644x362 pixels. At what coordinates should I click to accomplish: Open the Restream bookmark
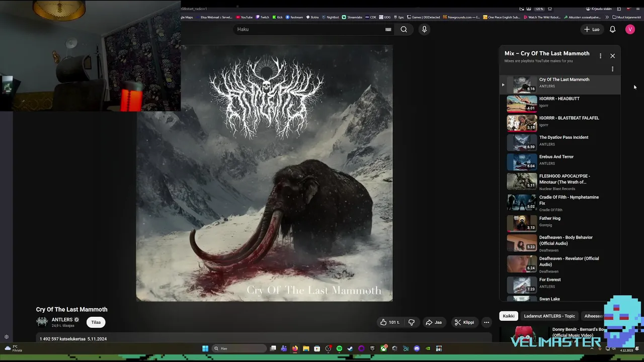[x=294, y=17]
